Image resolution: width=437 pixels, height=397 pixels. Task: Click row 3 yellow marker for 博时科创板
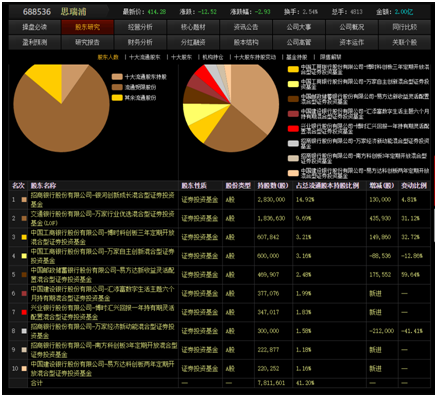[x=24, y=237]
